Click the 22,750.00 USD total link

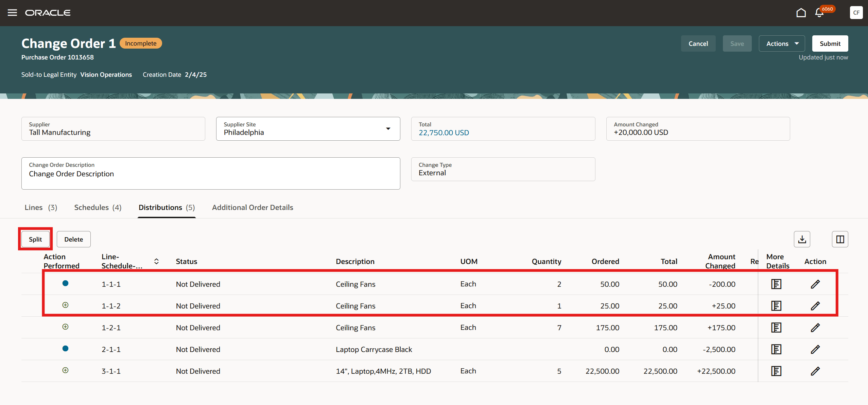(444, 133)
